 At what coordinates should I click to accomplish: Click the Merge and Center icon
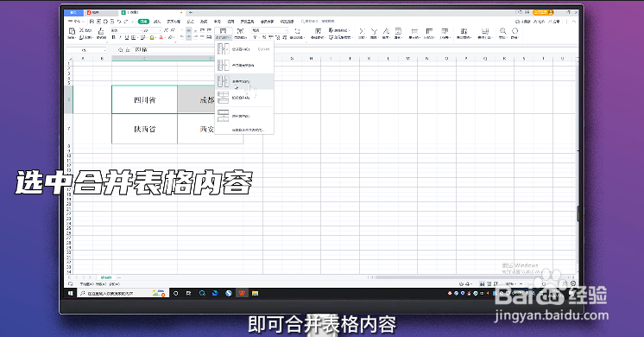[223, 31]
